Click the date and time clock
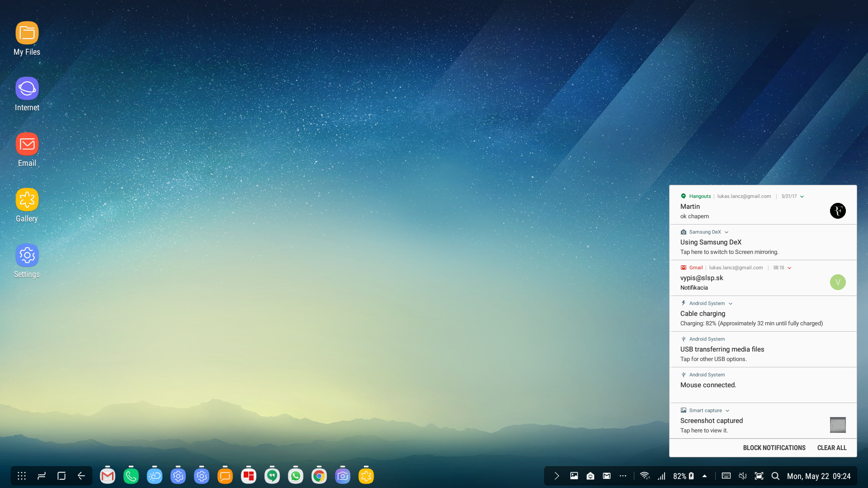This screenshot has height=488, width=868. click(x=819, y=476)
